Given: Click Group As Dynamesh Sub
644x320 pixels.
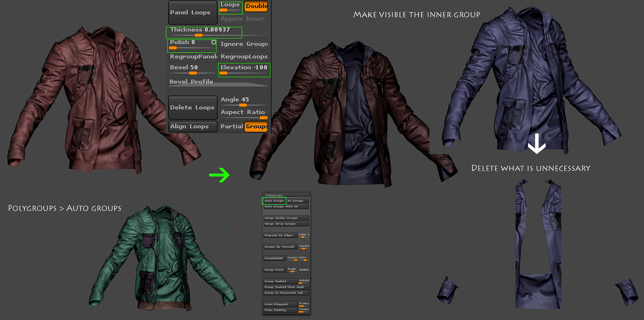Looking at the screenshot, I should pos(286,293).
